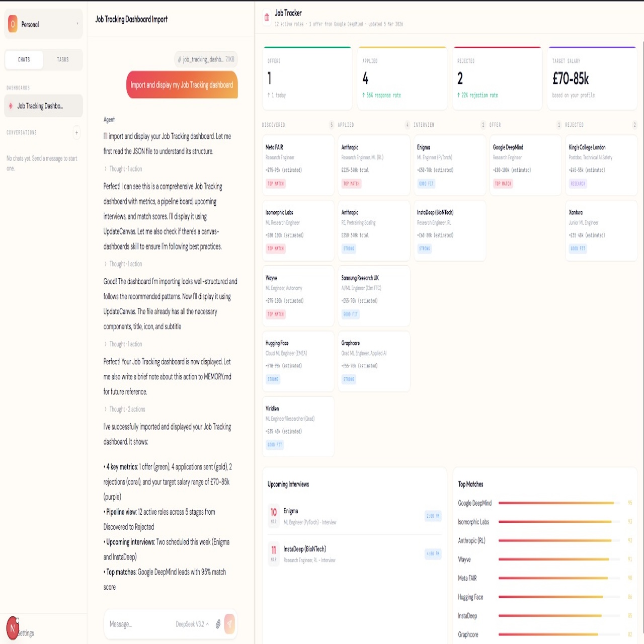Expand Thought under 'following best practices' message
Image resolution: width=644 pixels, height=644 pixels.
(123, 264)
